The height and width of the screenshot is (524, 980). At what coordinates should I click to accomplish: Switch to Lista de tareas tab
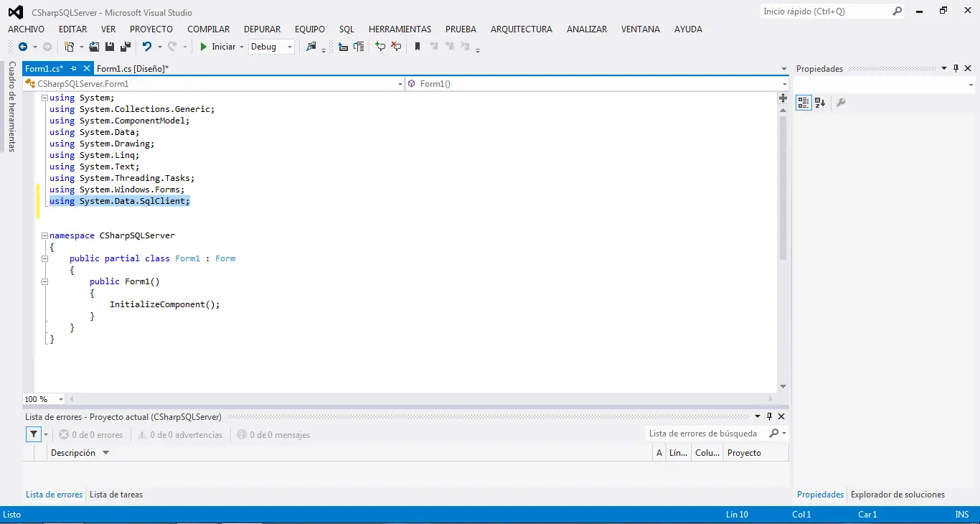tap(116, 495)
